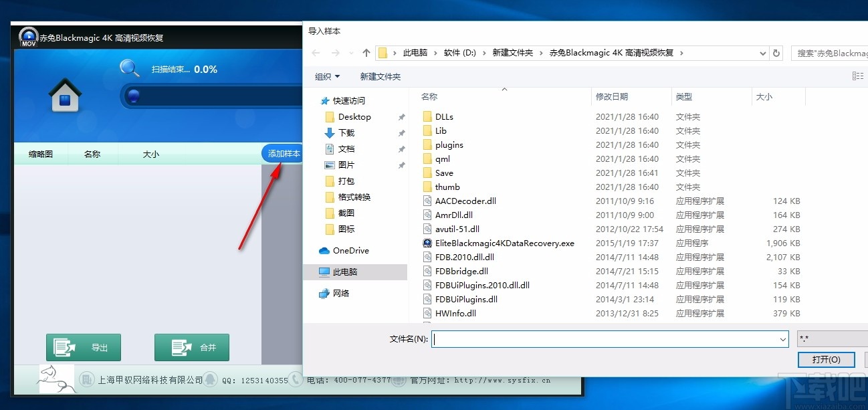The image size is (868, 410).
Task: Select 此电脑 in navigation pane
Action: (x=355, y=272)
